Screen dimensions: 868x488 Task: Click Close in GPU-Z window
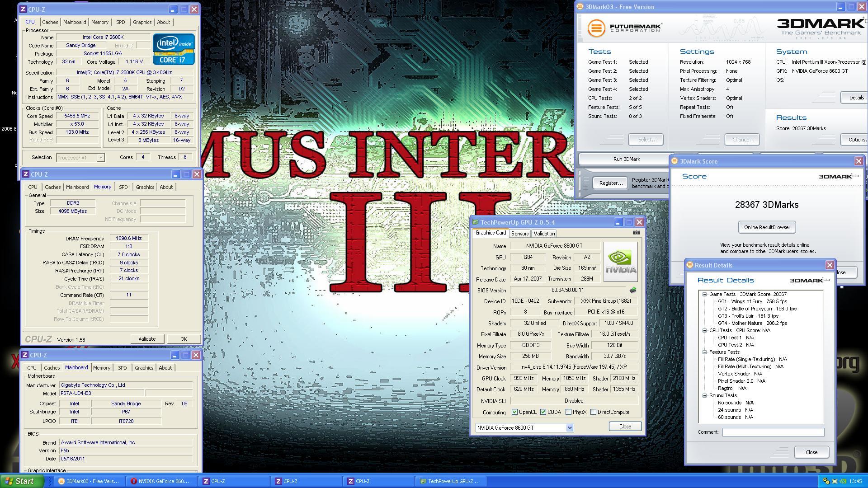[x=625, y=427]
